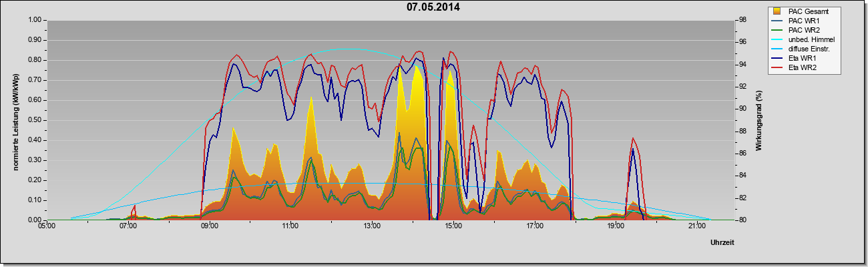The width and height of the screenshot is (868, 267).
Task: Click the 09:00 time axis label
Action: click(210, 228)
